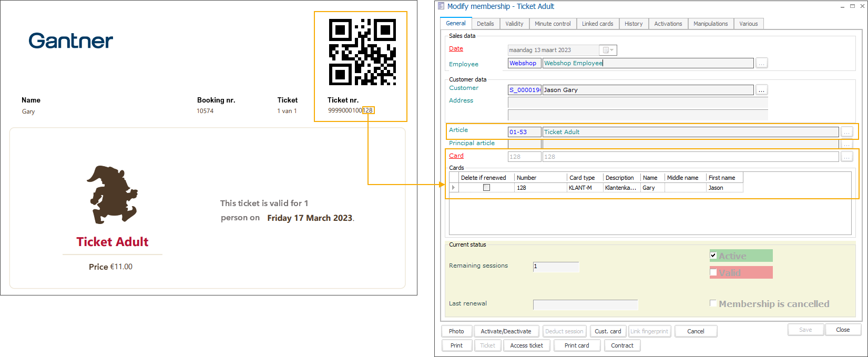Click the Print button
The height and width of the screenshot is (357, 868).
[456, 345]
